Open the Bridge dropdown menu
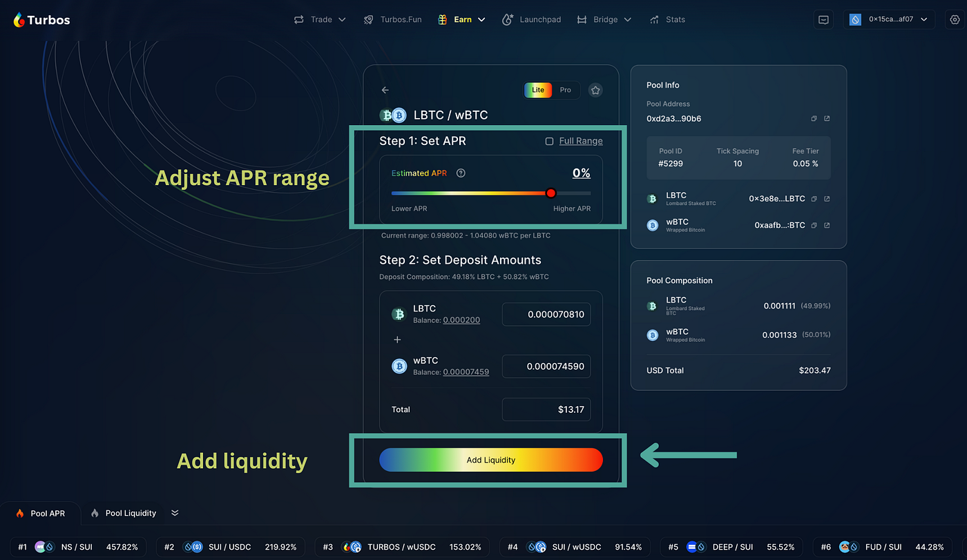 click(x=604, y=19)
